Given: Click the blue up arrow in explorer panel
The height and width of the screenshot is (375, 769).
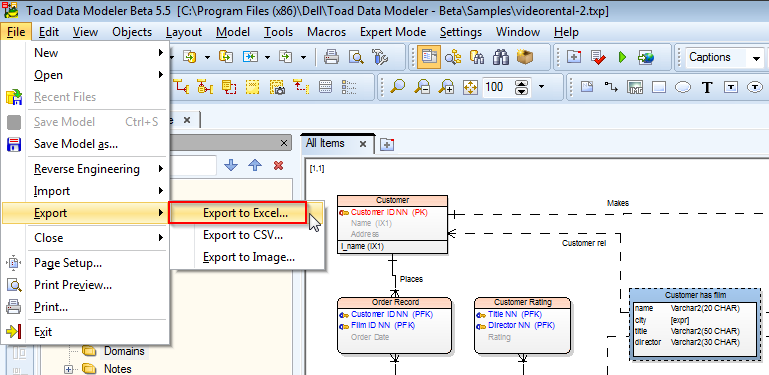Looking at the screenshot, I should pos(255,165).
